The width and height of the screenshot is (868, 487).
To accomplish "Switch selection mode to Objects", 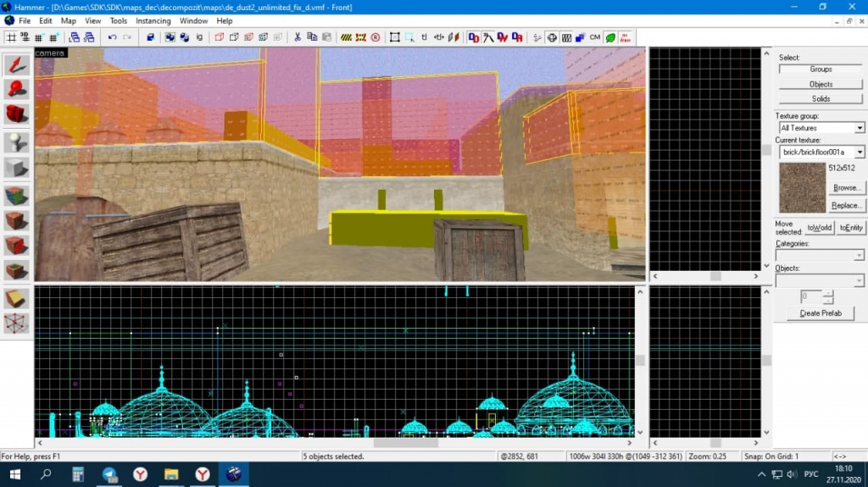I will pos(821,84).
